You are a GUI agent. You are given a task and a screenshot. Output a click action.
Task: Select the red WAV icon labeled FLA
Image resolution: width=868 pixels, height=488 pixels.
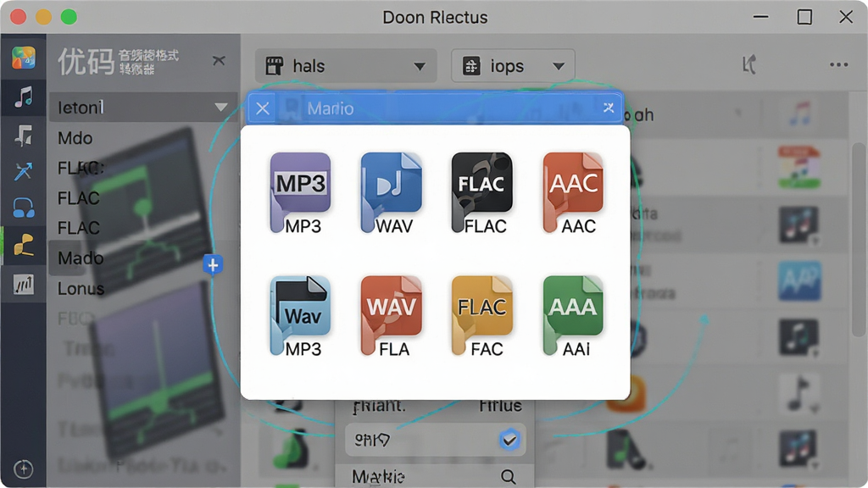(392, 316)
